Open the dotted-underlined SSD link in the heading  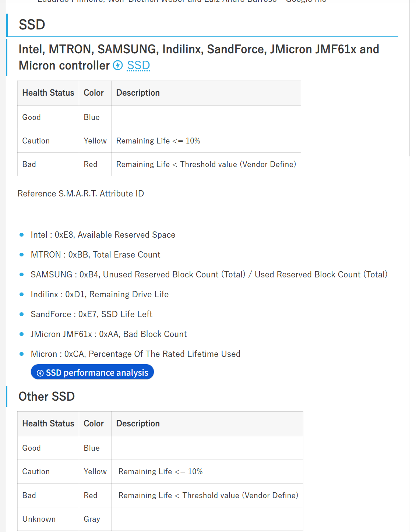(x=138, y=65)
